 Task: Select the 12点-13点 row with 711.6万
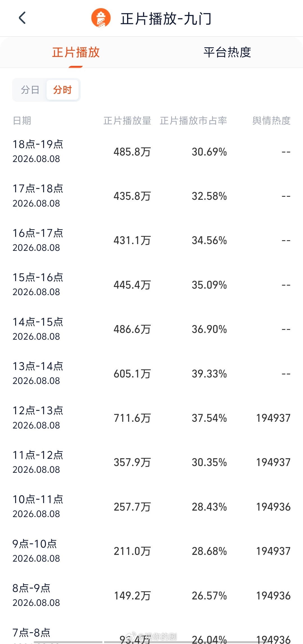[x=151, y=418]
